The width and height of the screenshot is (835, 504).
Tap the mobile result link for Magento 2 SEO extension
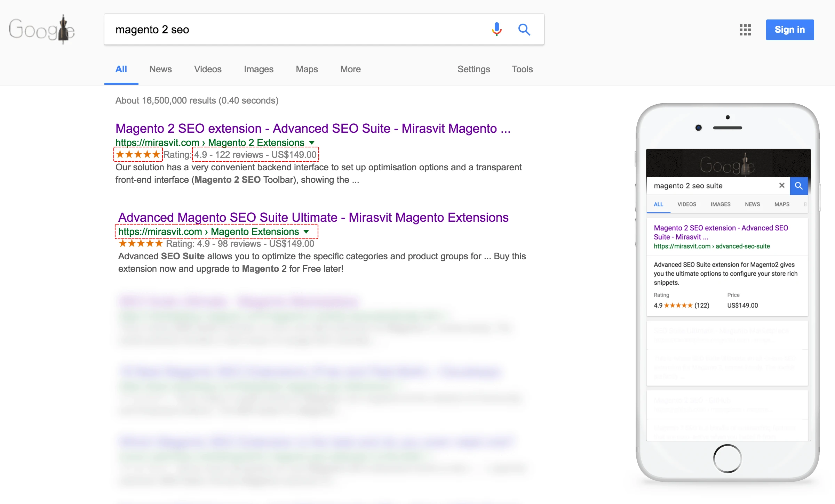(x=721, y=232)
